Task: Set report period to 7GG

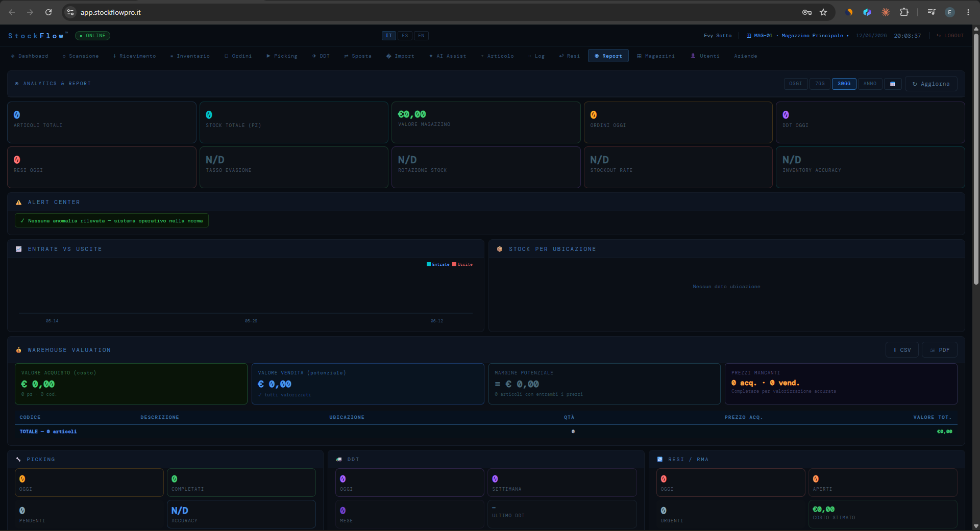Action: [820, 84]
